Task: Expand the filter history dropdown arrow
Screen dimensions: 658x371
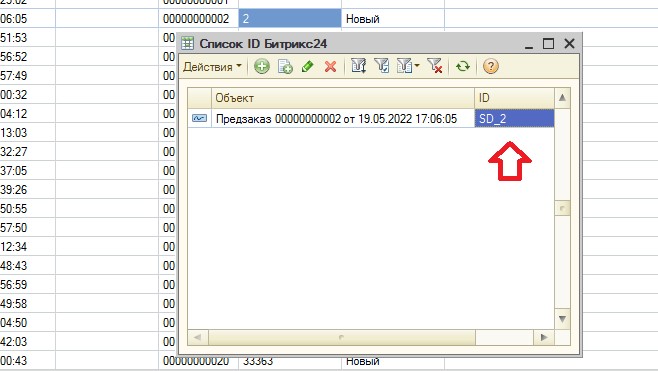Action: click(x=417, y=66)
